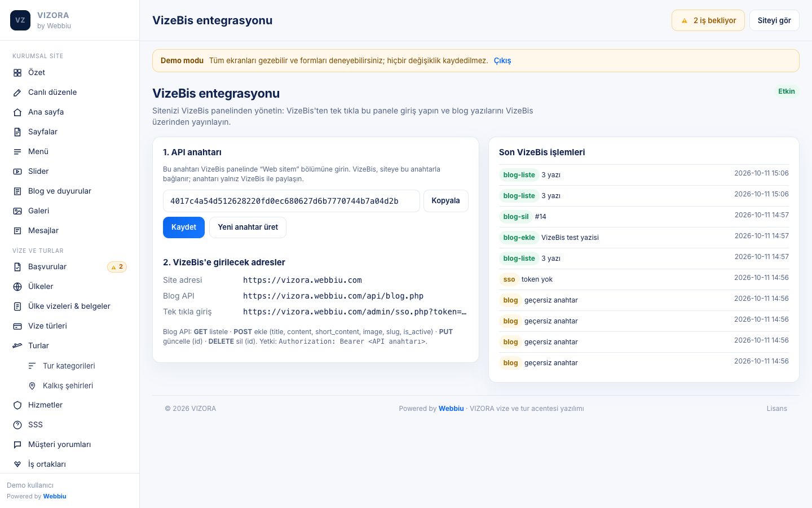Click the blue Kaydet button
Image resolution: width=812 pixels, height=508 pixels.
coord(184,227)
